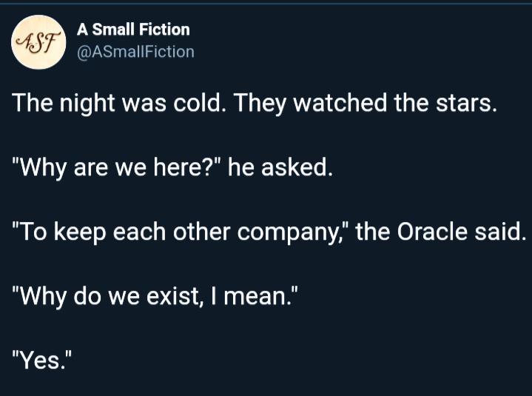Click the word "cold" in the first line

[x=195, y=103]
